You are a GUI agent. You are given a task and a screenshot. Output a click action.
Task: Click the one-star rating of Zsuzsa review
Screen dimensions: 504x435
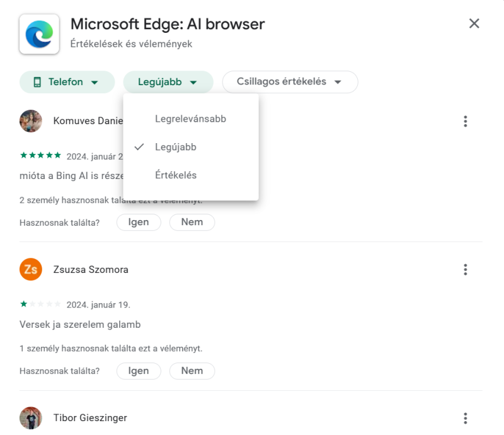[x=40, y=304]
